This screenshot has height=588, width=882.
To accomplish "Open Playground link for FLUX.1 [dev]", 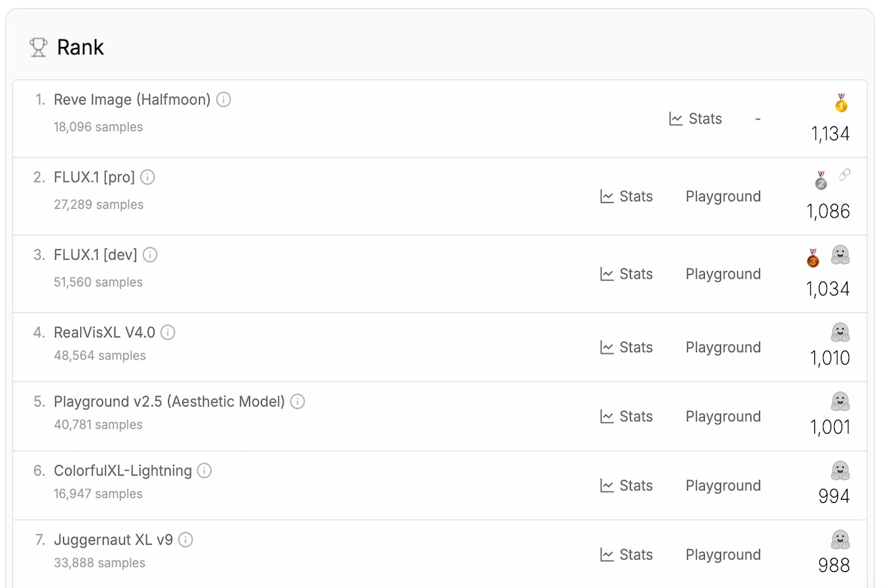I will [x=723, y=274].
